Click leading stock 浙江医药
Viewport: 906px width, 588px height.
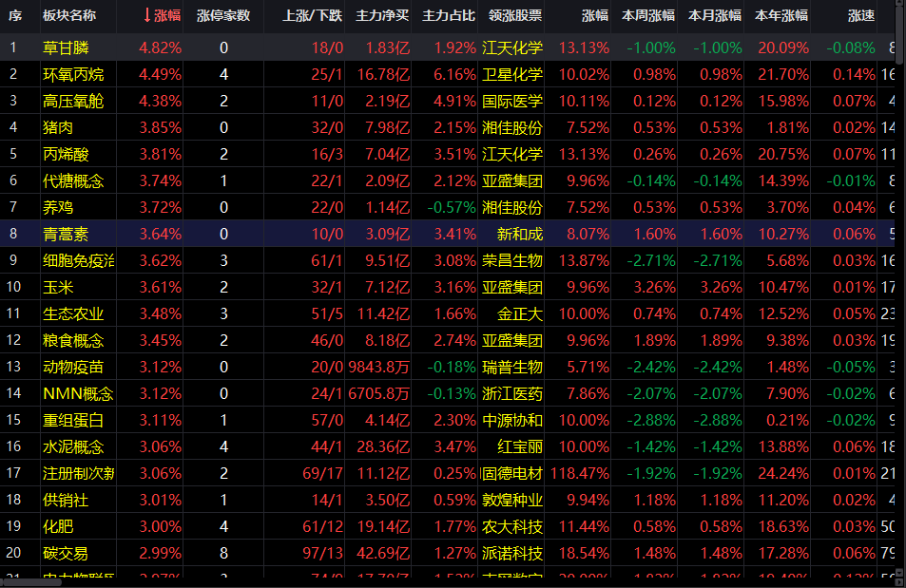(512, 393)
